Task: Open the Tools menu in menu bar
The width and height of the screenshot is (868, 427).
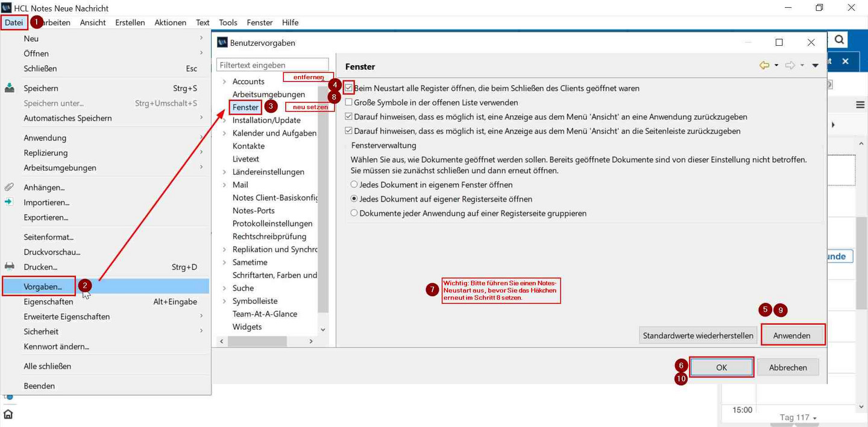Action: 228,22
